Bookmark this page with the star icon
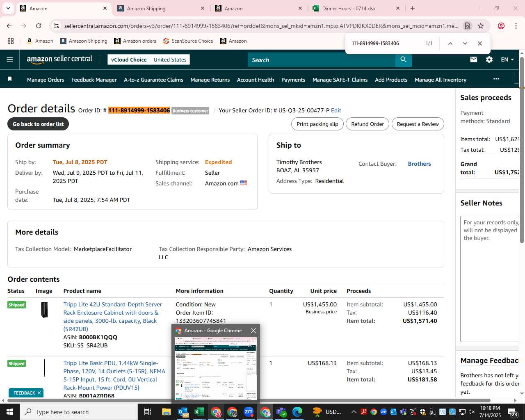525x420 pixels. coord(481,26)
